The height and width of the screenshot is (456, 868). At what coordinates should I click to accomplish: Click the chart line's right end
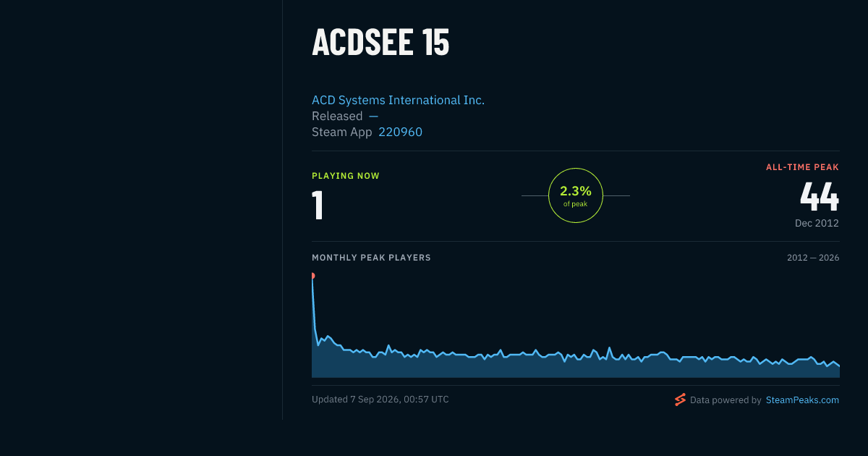pyautogui.click(x=838, y=366)
